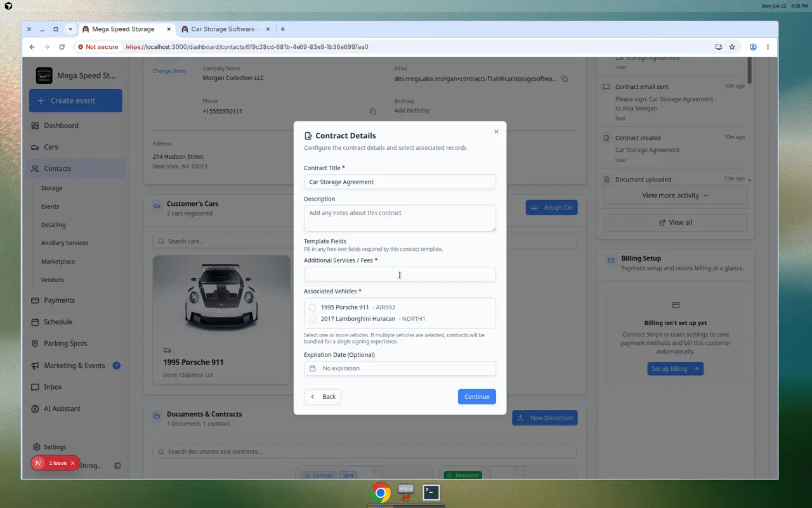Click the browser forward arrow
This screenshot has height=508, width=812.
pos(47,47)
